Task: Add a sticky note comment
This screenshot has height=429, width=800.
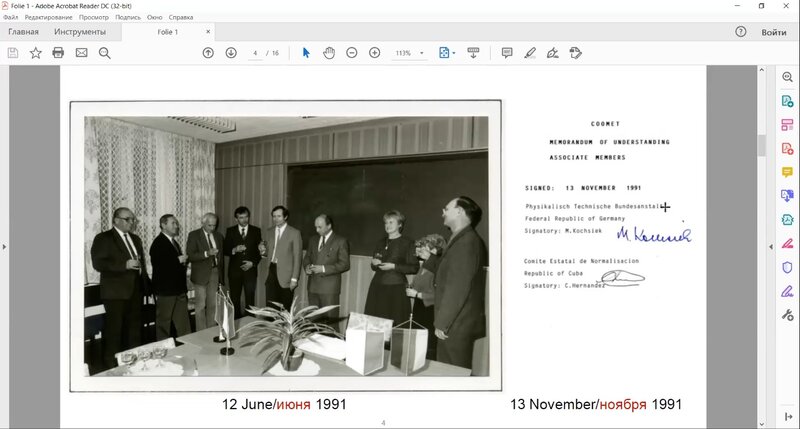Action: pyautogui.click(x=507, y=53)
